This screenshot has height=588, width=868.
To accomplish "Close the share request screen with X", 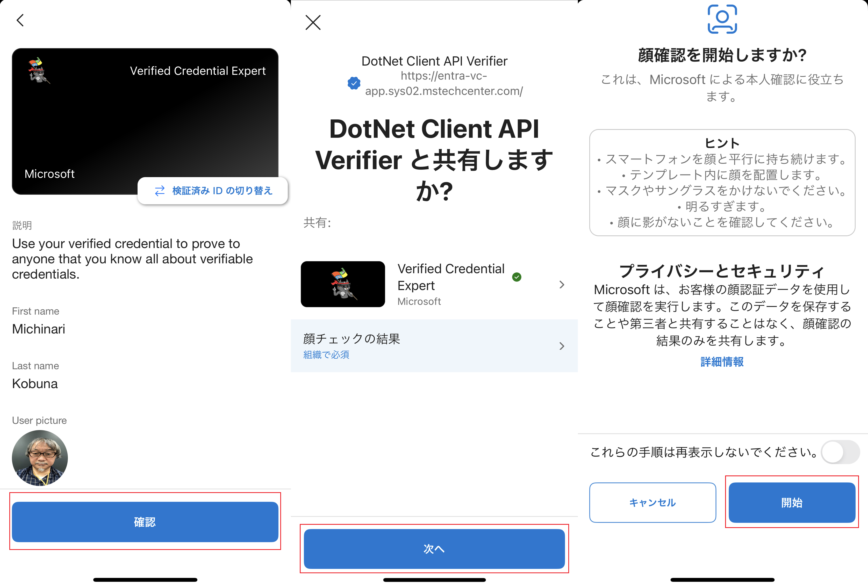I will (x=313, y=23).
